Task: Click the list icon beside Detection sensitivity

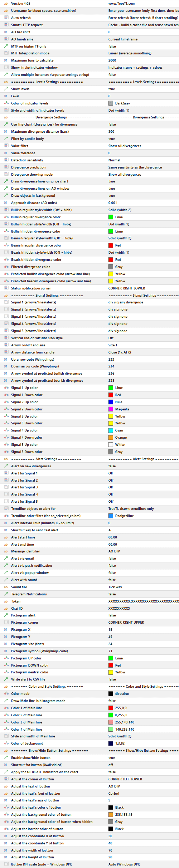Action: [6, 160]
